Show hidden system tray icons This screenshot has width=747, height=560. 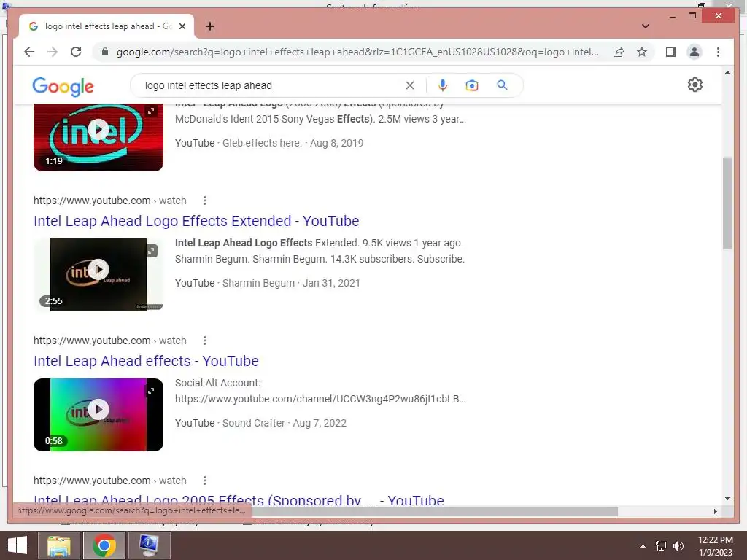tap(643, 546)
